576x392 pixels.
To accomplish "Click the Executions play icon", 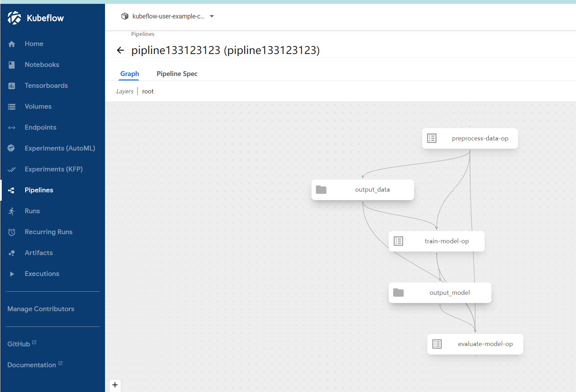I will (x=12, y=274).
